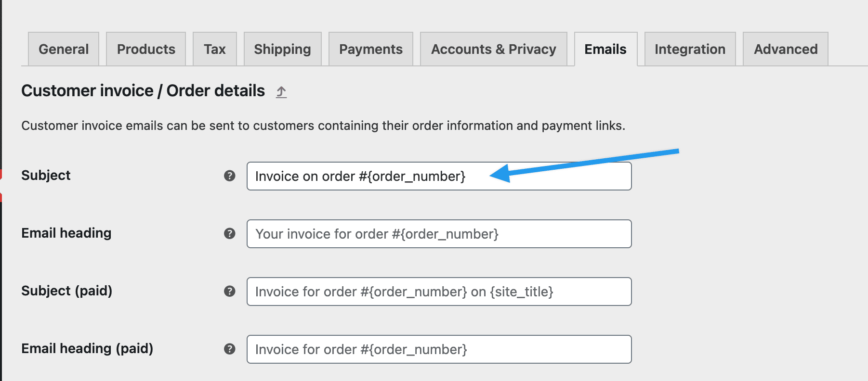
Task: Click the "Subject (paid)" field label text
Action: click(67, 291)
